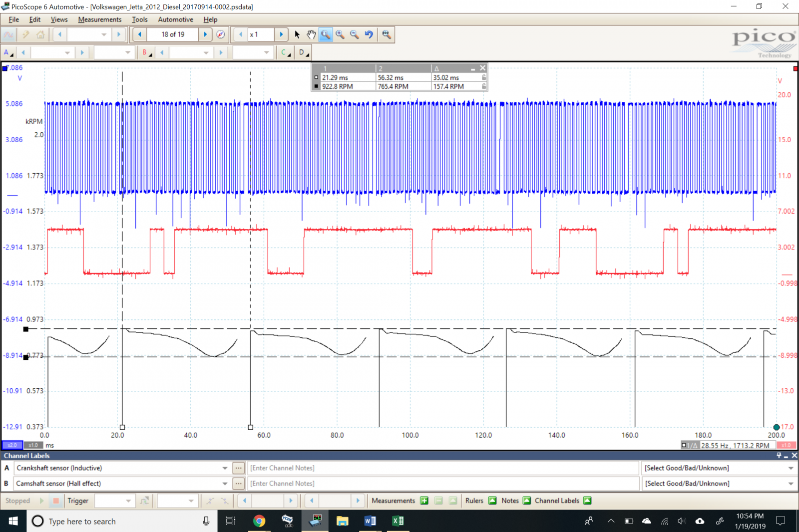The image size is (799, 532).
Task: Select upper horizontal signal ruler handle
Action: [x=26, y=329]
